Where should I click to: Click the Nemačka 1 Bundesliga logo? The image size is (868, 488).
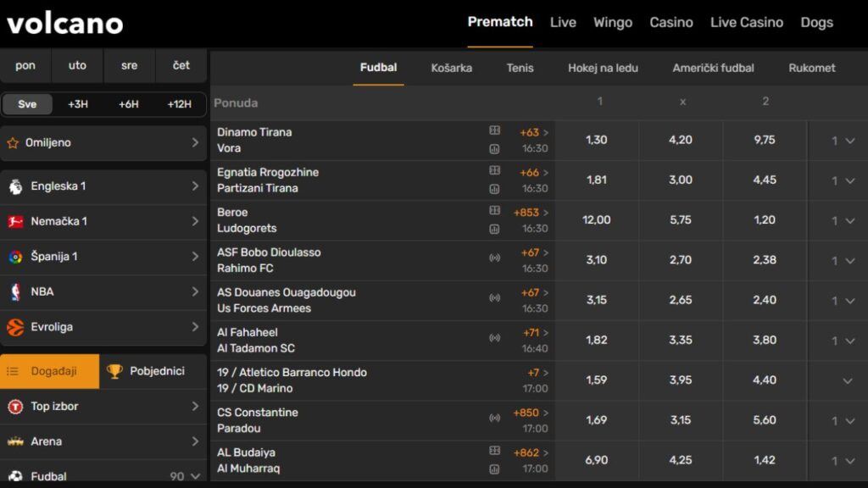(x=15, y=221)
